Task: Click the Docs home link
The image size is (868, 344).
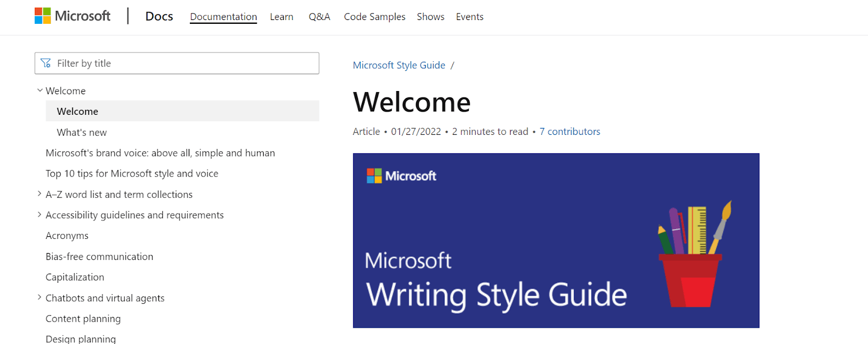Action: (159, 16)
